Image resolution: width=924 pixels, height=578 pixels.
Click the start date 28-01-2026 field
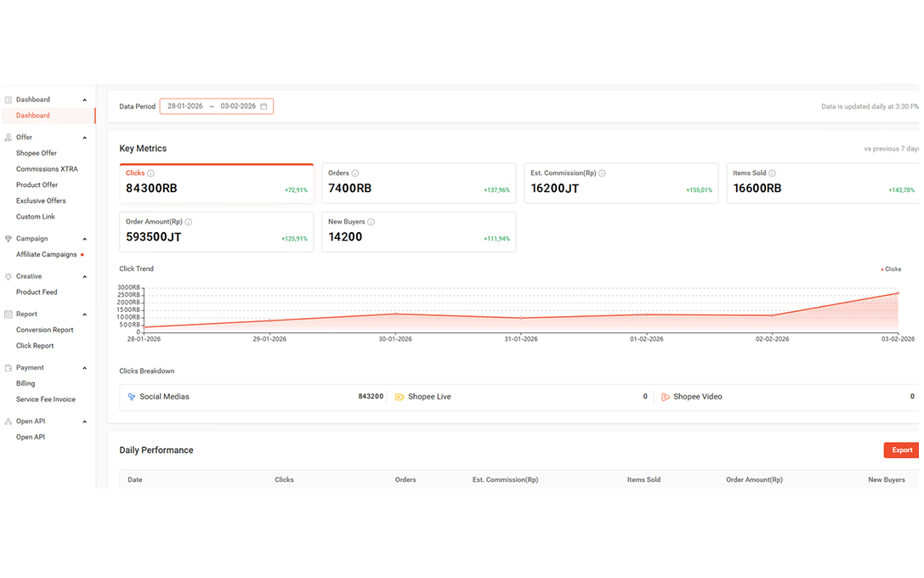click(x=184, y=107)
